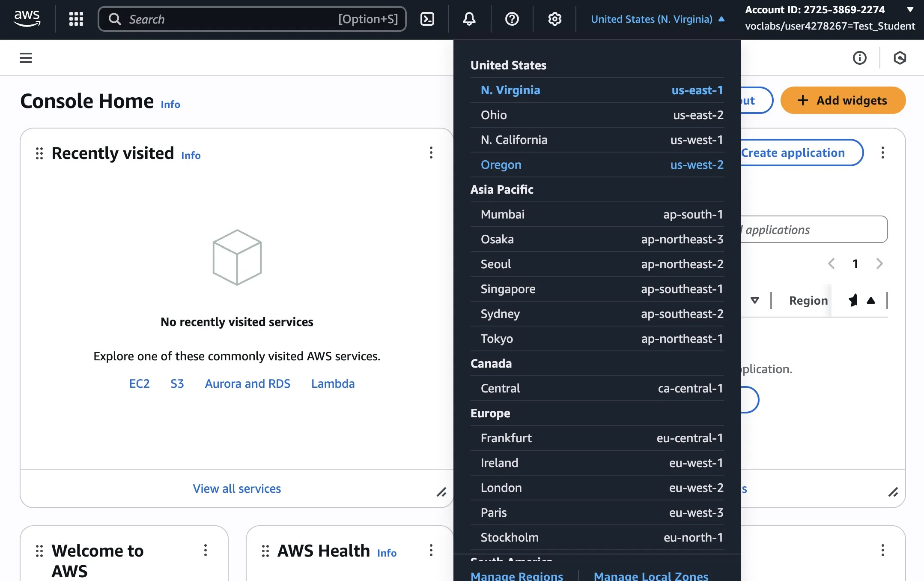Launch the CloudShell terminal icon
The image size is (924, 581).
click(427, 19)
